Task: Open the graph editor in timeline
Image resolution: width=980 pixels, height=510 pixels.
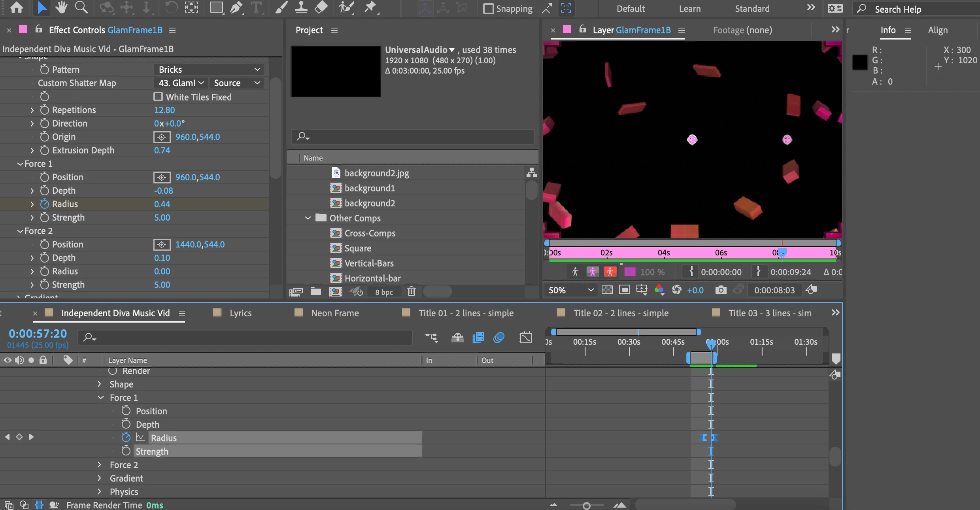Action: (526, 338)
